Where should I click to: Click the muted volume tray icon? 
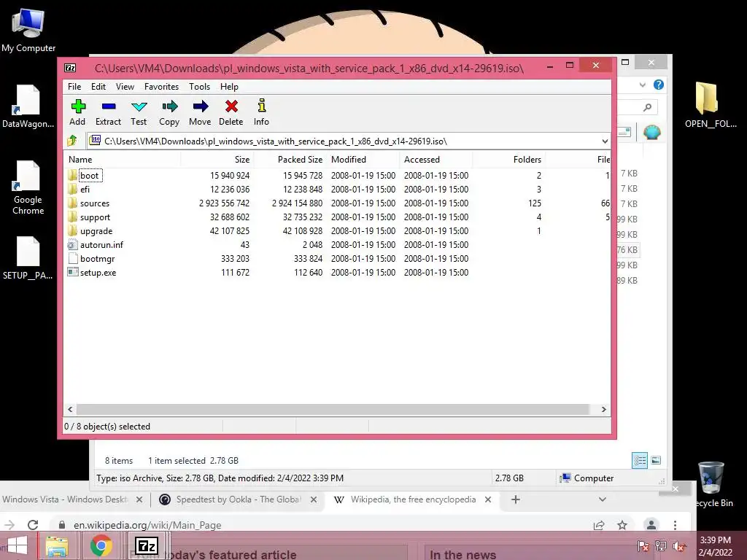[679, 546]
